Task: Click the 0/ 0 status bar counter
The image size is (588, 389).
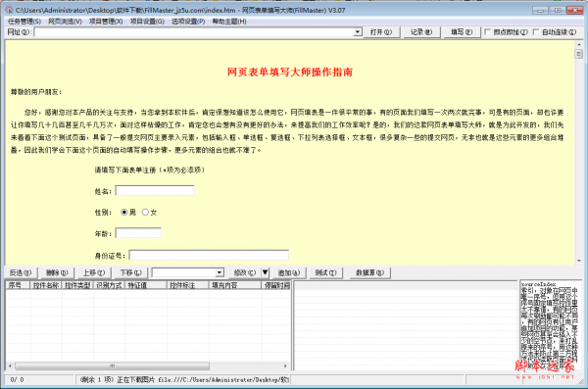Action: pos(18,380)
